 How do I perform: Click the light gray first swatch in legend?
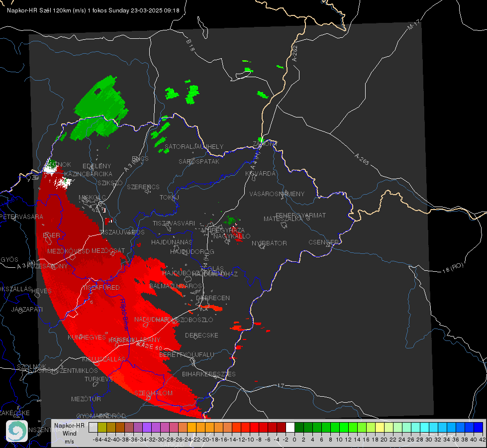(93, 427)
